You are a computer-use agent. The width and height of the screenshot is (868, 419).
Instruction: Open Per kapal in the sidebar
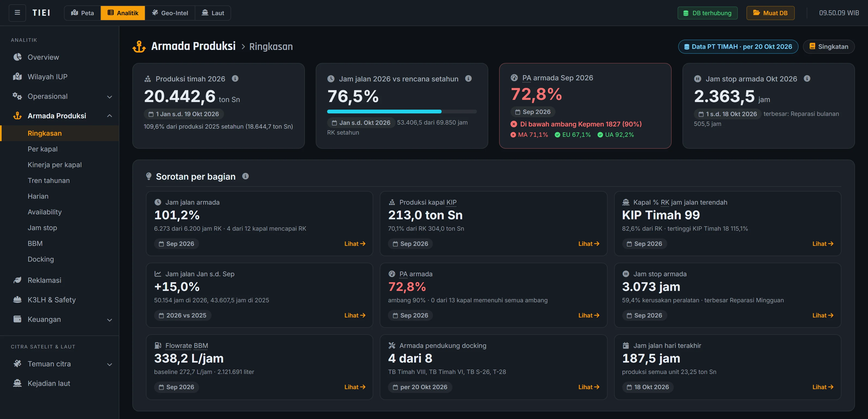59,149
